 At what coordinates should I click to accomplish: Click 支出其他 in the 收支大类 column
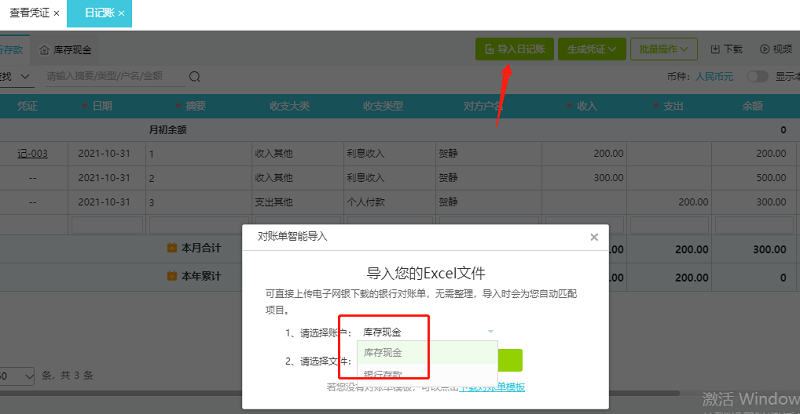click(x=274, y=202)
